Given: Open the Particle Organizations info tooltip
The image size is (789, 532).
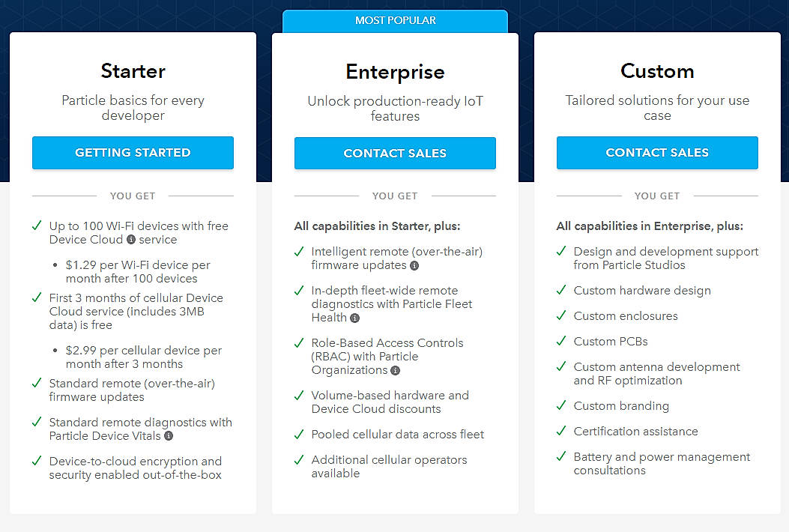Looking at the screenshot, I should 395,371.
